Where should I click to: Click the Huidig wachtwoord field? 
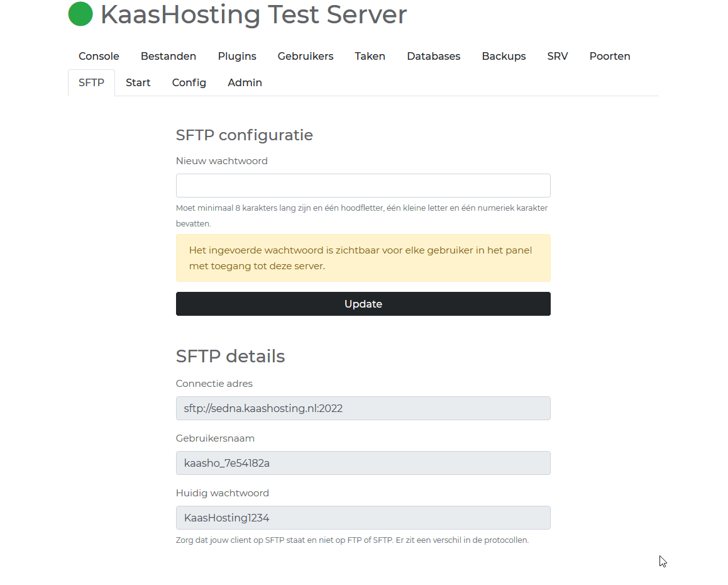(363, 518)
